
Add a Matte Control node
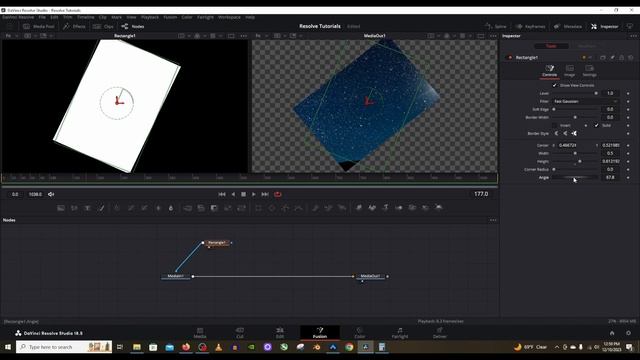click(x=214, y=208)
